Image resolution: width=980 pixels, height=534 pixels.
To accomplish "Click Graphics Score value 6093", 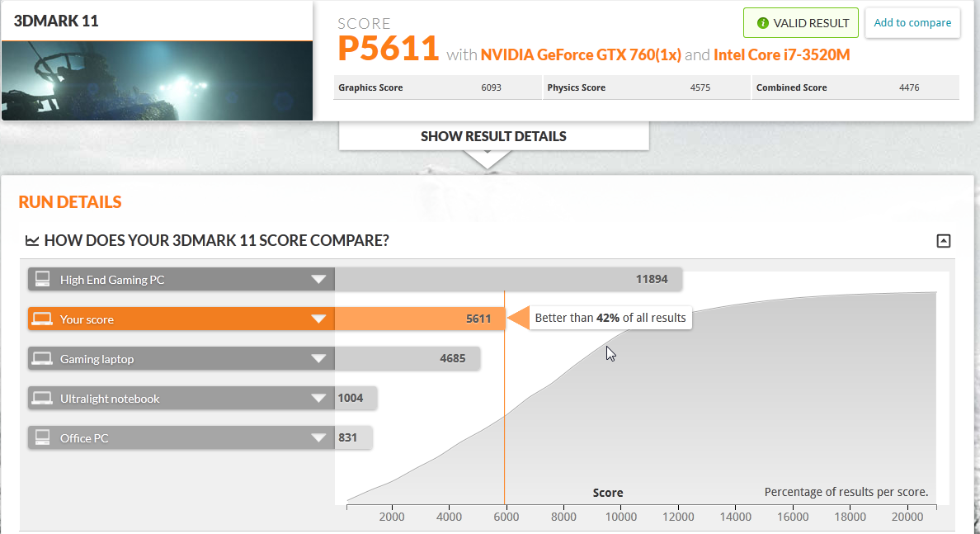I will pyautogui.click(x=492, y=87).
